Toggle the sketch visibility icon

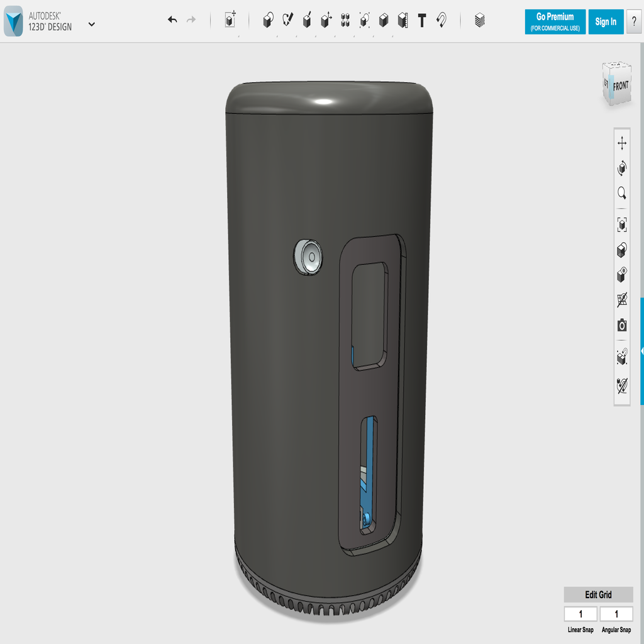[x=622, y=386]
